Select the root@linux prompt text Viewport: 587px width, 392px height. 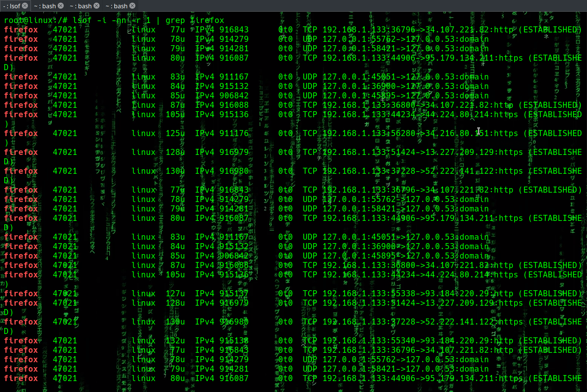pyautogui.click(x=28, y=20)
